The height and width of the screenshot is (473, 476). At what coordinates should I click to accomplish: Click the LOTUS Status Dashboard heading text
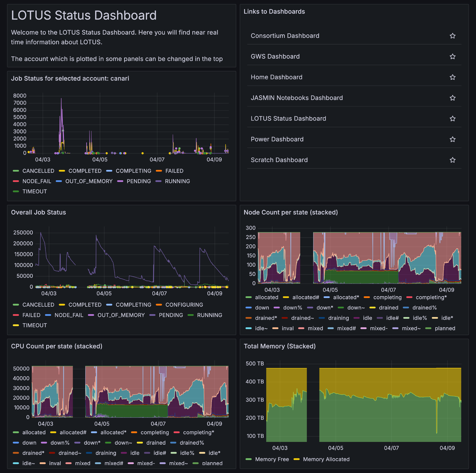(x=84, y=15)
